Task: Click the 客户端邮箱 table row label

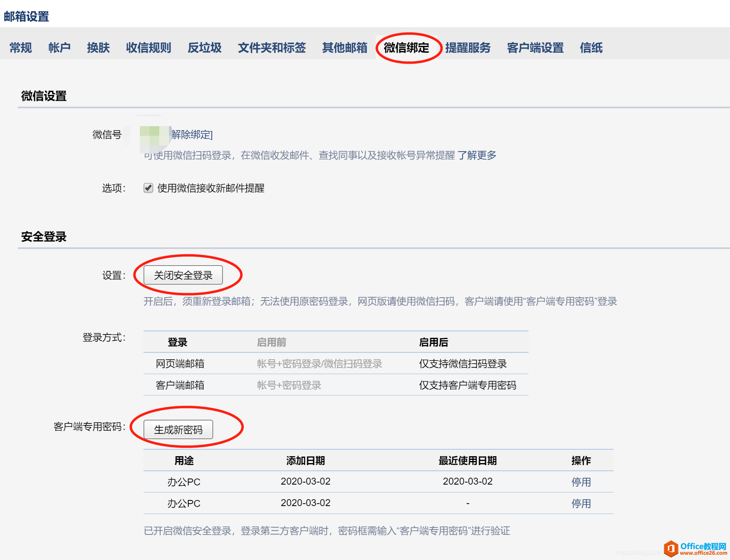Action: [x=180, y=385]
